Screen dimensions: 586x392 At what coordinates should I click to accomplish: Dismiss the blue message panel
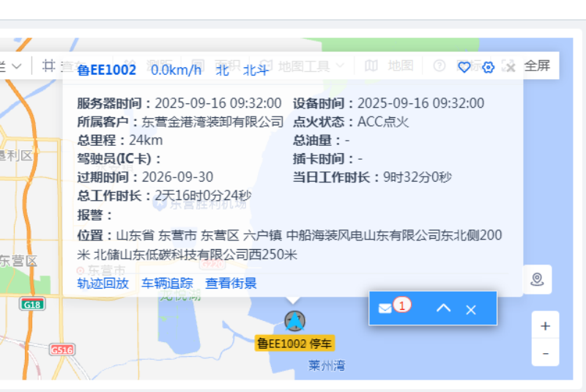(x=471, y=309)
